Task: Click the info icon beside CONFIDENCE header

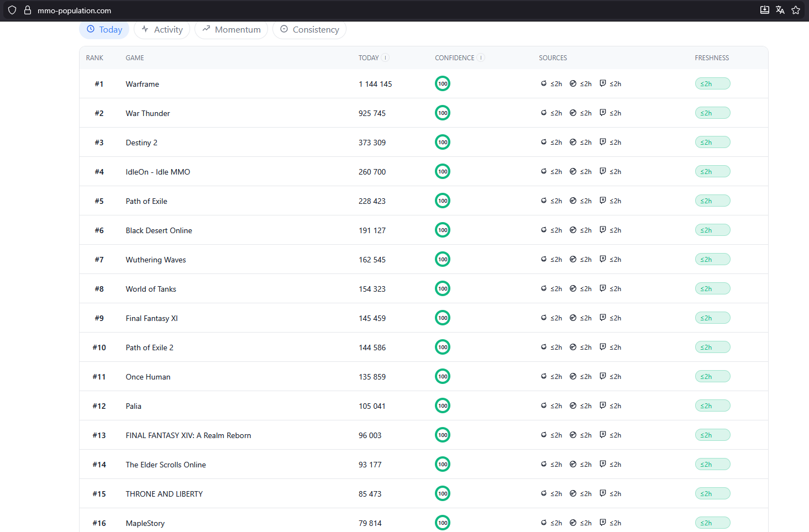Action: pos(481,57)
